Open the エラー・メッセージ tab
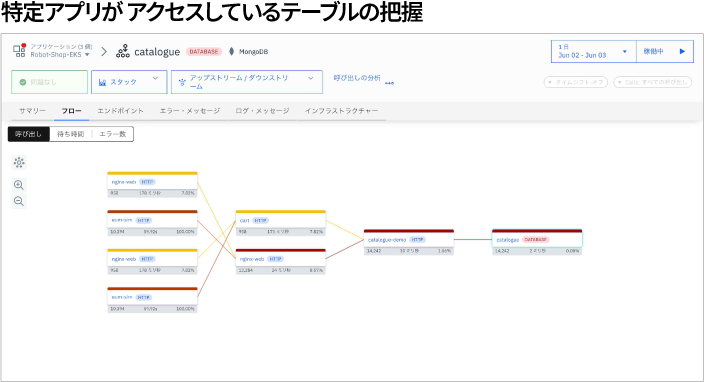704x382 pixels. point(189,111)
